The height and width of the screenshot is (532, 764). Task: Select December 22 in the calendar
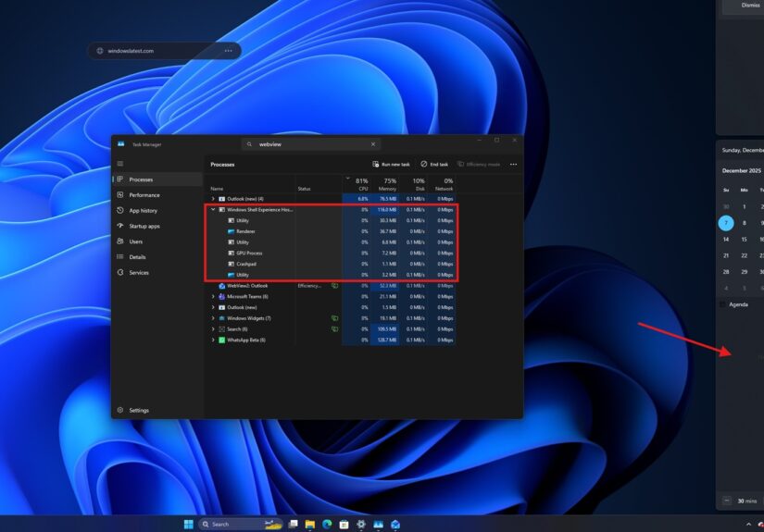coord(744,255)
